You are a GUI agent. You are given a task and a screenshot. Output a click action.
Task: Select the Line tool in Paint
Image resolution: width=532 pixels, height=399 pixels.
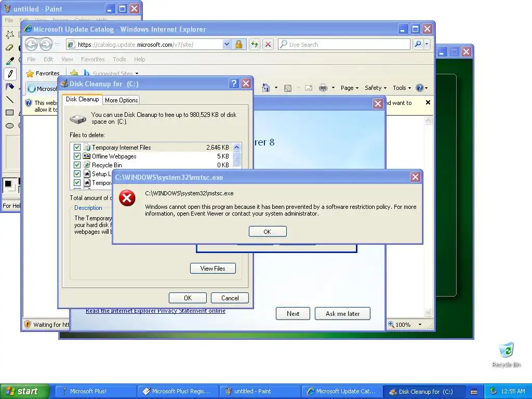pos(10,100)
